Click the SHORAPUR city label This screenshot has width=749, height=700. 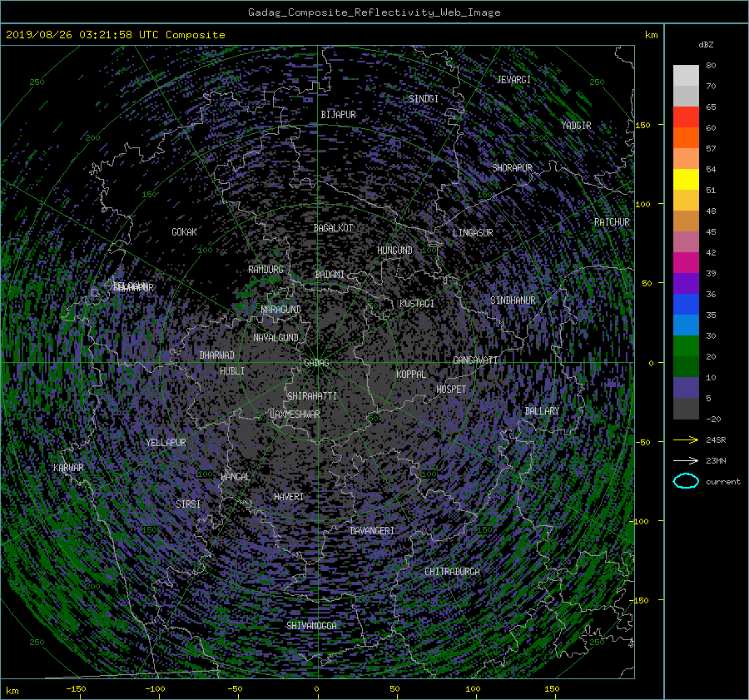[512, 168]
